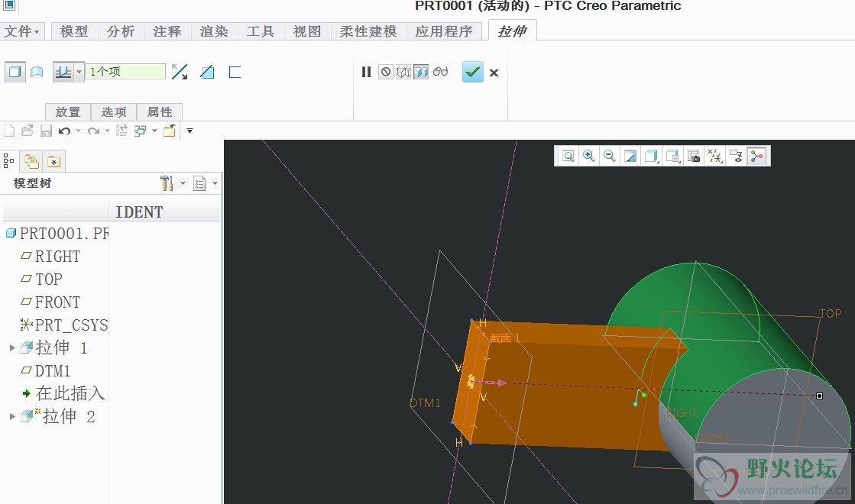855x504 pixels.
Task: Select the RIGHT datum plane
Action: pyautogui.click(x=50, y=256)
